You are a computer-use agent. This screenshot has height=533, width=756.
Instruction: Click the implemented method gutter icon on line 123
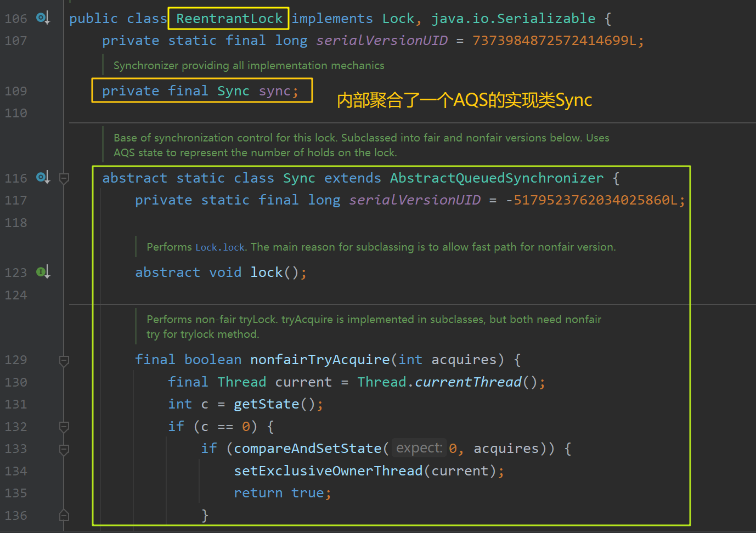[43, 272]
